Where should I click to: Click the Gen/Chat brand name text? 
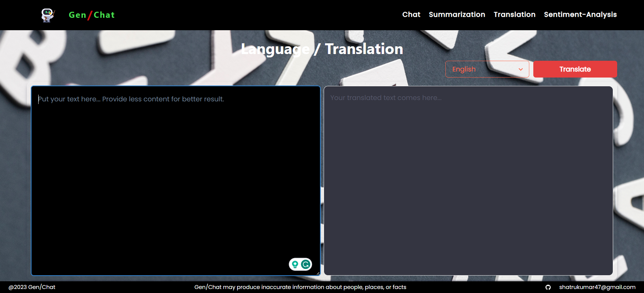(x=92, y=15)
